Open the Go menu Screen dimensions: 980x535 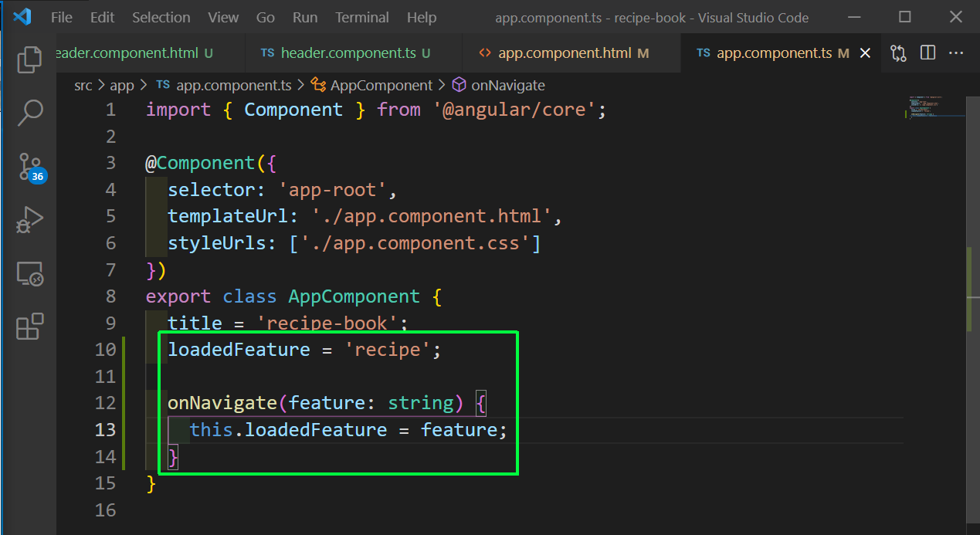click(265, 17)
